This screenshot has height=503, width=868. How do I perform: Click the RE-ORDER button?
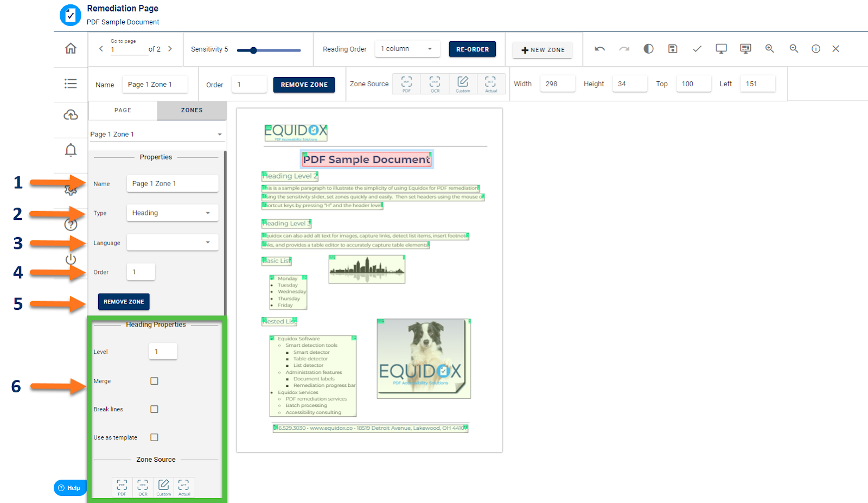pos(473,49)
